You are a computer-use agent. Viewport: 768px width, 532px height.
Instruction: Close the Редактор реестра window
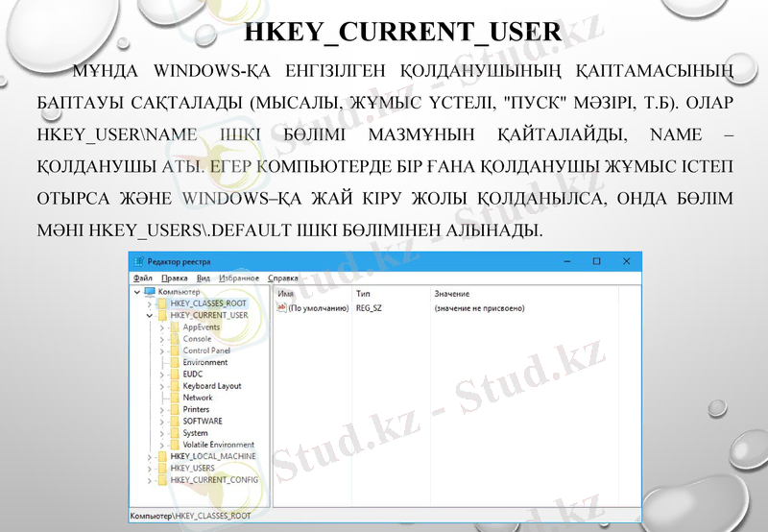click(x=627, y=261)
